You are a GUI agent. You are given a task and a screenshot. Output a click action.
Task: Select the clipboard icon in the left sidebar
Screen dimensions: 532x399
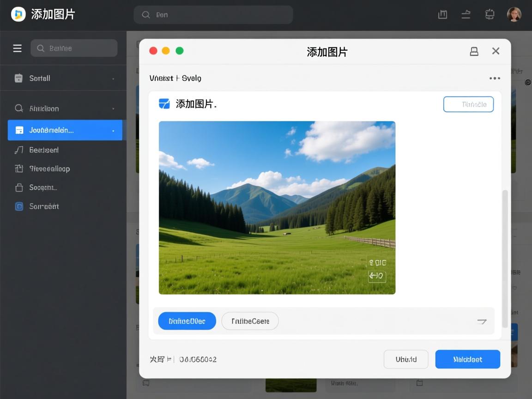coord(18,78)
